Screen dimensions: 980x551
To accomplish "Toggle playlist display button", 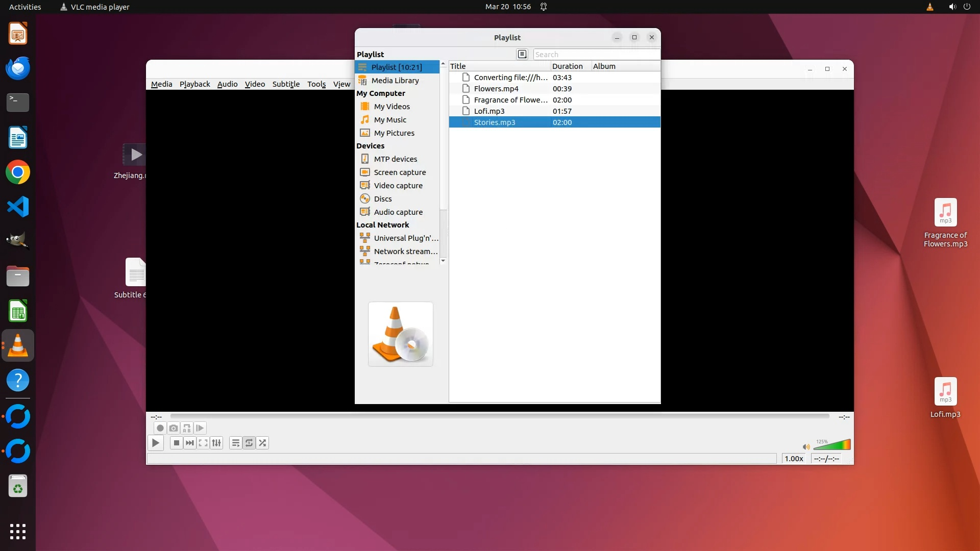I will click(235, 443).
